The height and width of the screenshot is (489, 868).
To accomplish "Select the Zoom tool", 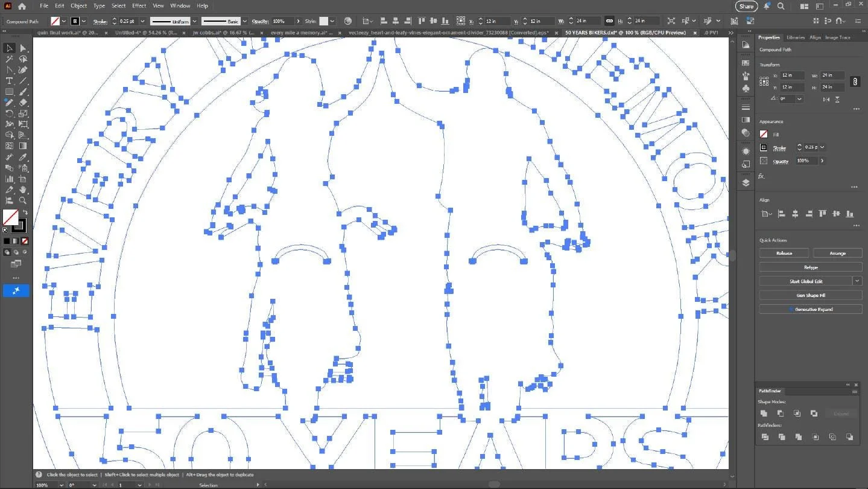I will pos(23,200).
